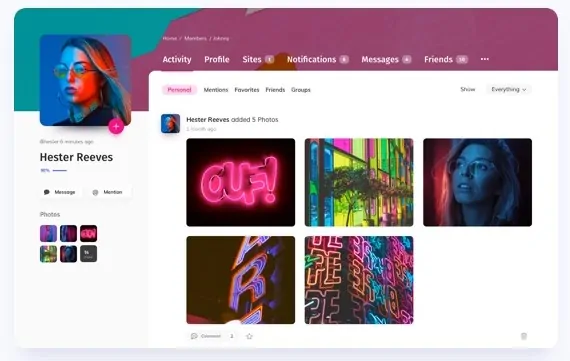The image size is (570, 361).
Task: Open the Activity tab
Action: (x=177, y=60)
